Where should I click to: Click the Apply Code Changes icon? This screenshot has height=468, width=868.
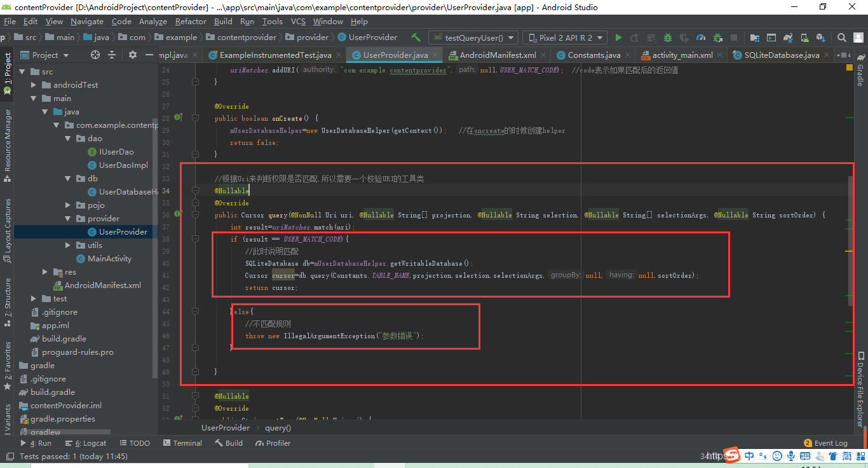tap(651, 38)
